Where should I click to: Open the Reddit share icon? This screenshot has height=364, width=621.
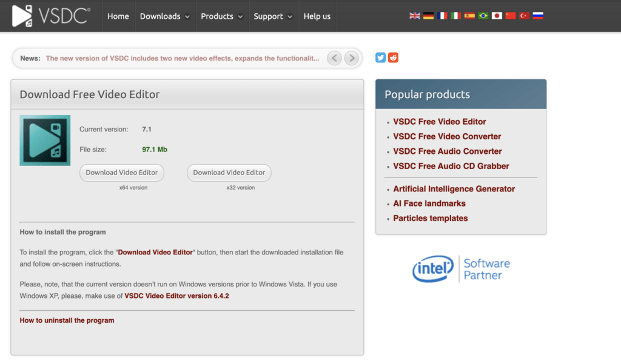click(x=393, y=58)
